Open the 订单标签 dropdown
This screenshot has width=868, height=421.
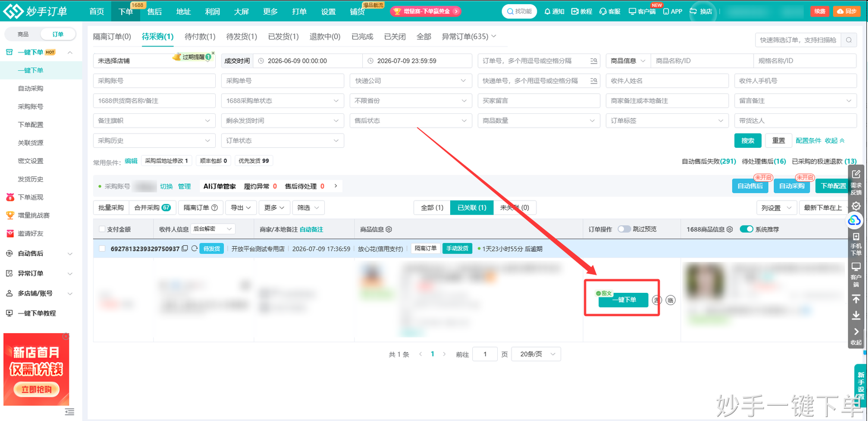[667, 121]
